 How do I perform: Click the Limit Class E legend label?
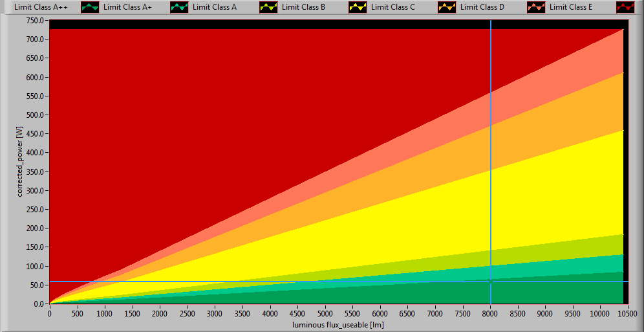click(x=572, y=7)
